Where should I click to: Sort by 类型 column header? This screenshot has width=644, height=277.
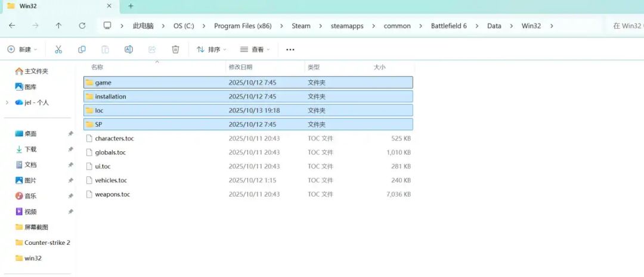click(x=314, y=67)
